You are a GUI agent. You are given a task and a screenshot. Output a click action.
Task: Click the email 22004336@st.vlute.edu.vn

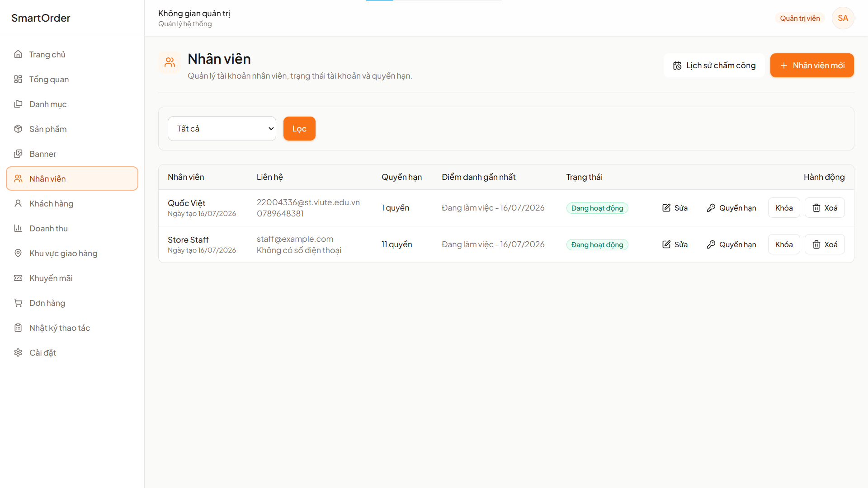308,202
